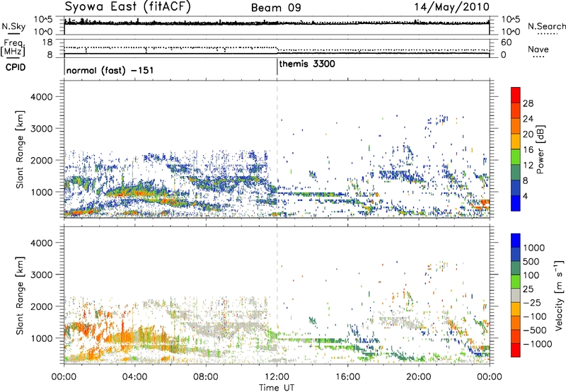
Task: Click the 'Power [dB]' color bar label
Action: [x=540, y=149]
